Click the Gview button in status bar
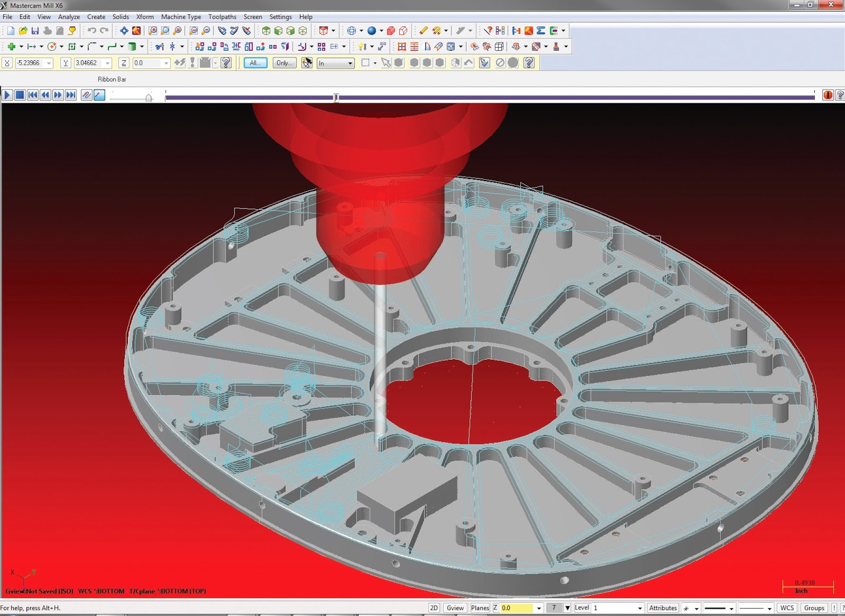 (x=455, y=608)
